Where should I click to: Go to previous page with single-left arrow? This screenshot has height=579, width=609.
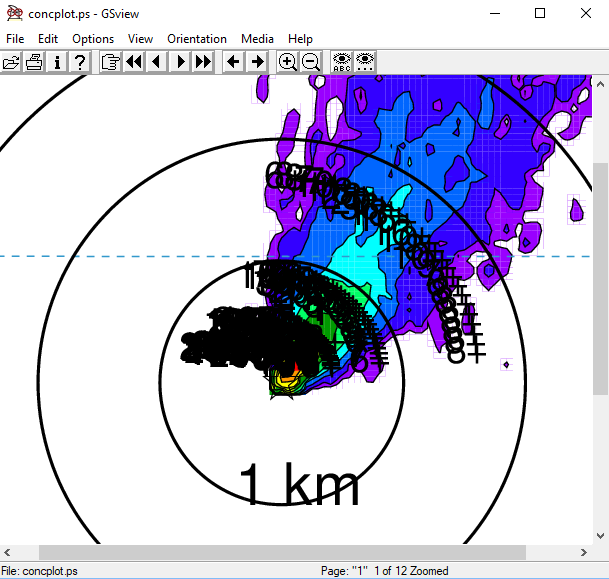pos(157,62)
